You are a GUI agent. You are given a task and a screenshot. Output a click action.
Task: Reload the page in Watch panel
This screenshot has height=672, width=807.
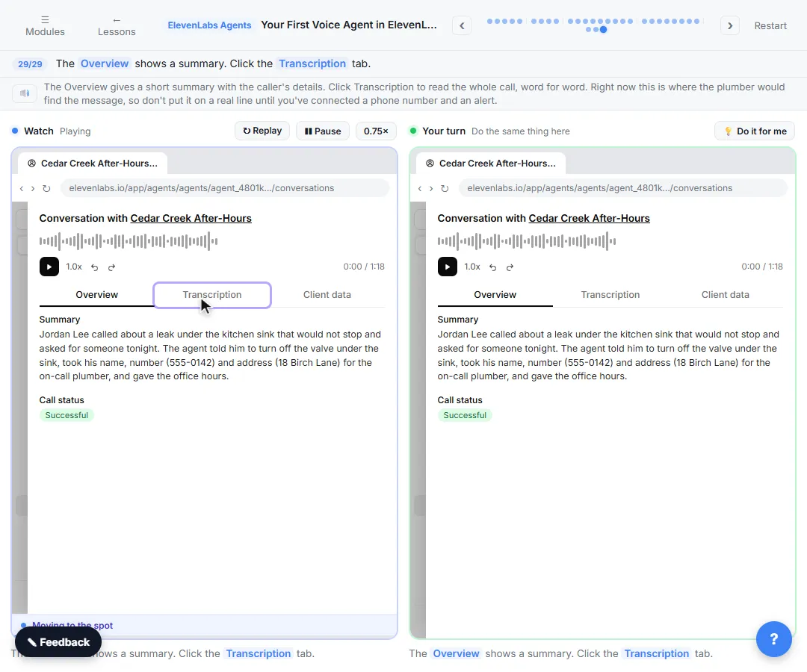pos(46,189)
